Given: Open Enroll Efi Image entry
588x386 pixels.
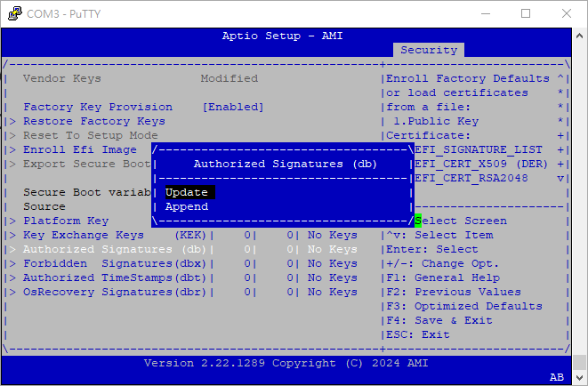Looking at the screenshot, I should coord(80,149).
